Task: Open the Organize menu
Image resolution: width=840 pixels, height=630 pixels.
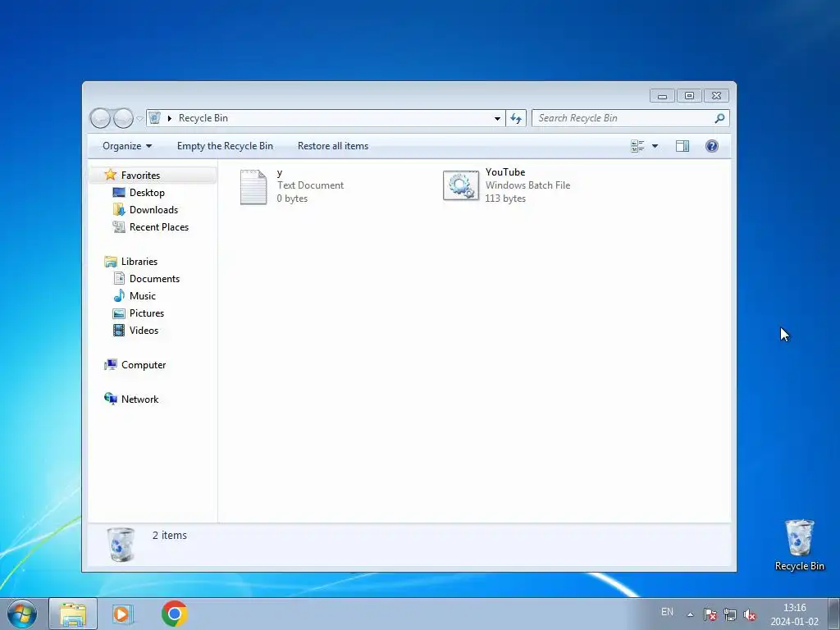Action: click(127, 146)
